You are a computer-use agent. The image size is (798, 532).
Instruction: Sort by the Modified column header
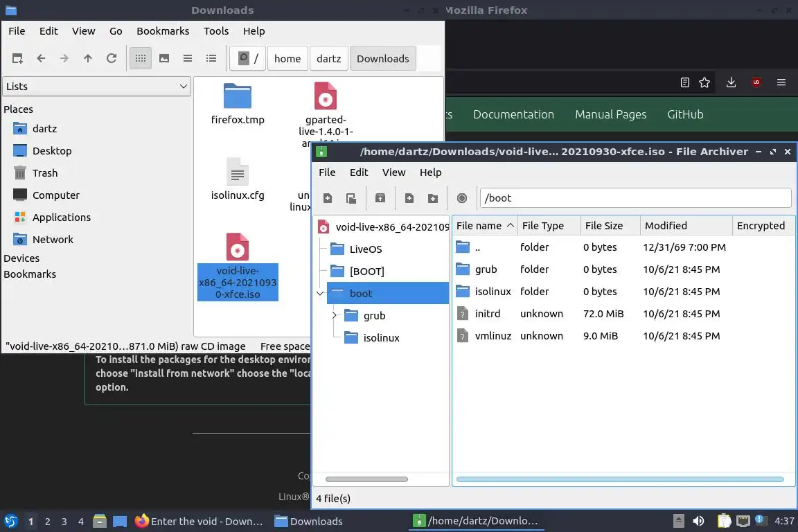pyautogui.click(x=686, y=226)
